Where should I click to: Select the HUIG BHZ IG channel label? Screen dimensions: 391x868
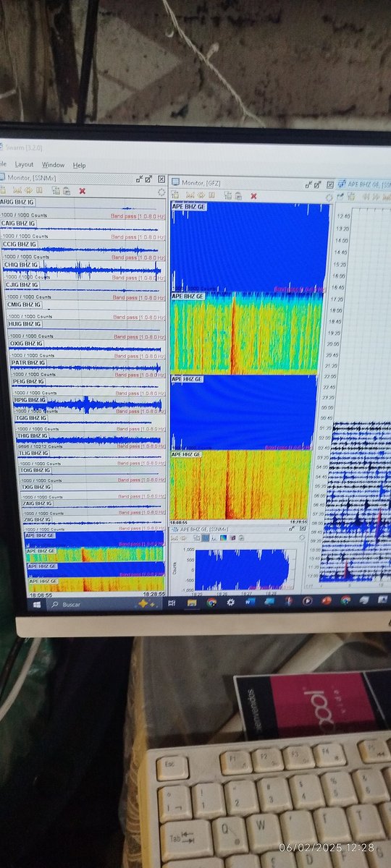point(25,324)
